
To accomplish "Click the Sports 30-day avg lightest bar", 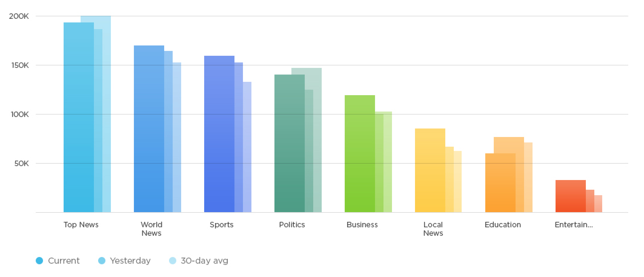I will (x=247, y=147).
